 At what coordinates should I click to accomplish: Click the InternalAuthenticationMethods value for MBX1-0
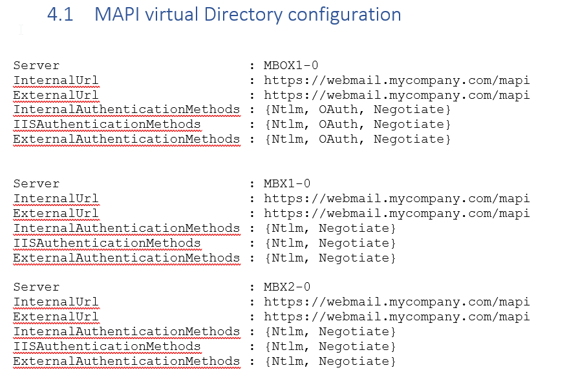click(x=330, y=228)
